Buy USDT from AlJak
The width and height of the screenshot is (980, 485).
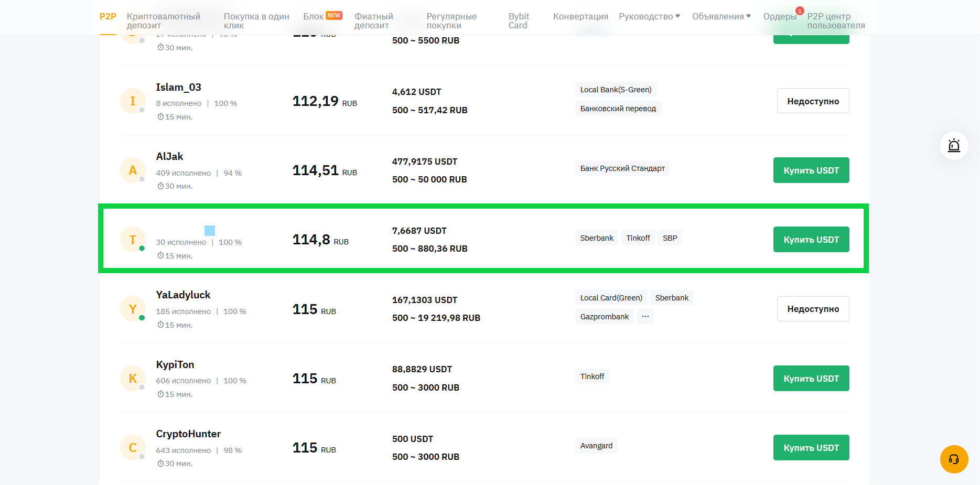coord(811,170)
